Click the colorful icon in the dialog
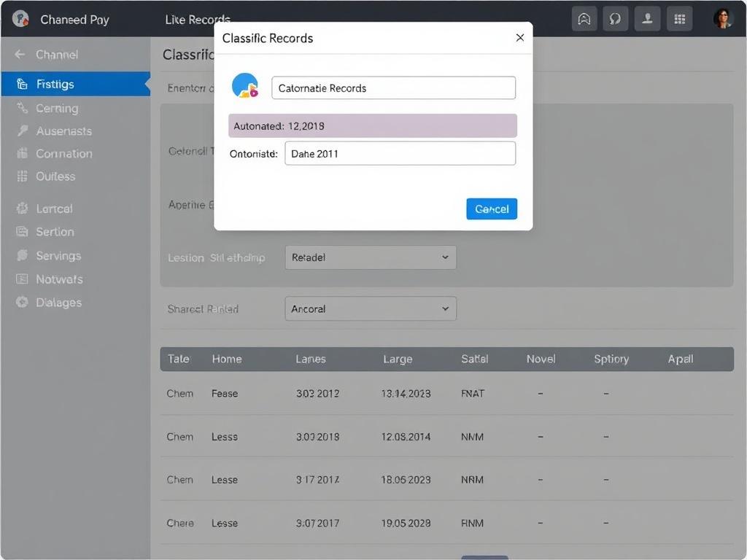The image size is (747, 560). pos(245,86)
